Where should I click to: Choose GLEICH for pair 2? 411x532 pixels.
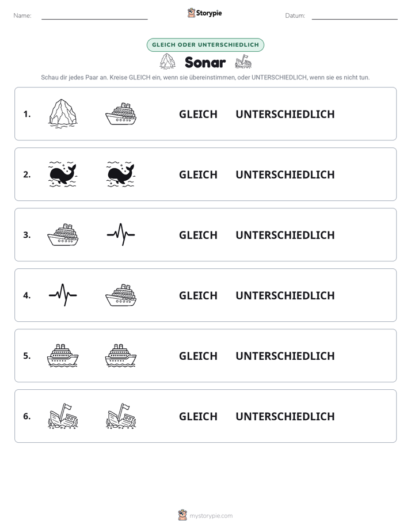[198, 174]
